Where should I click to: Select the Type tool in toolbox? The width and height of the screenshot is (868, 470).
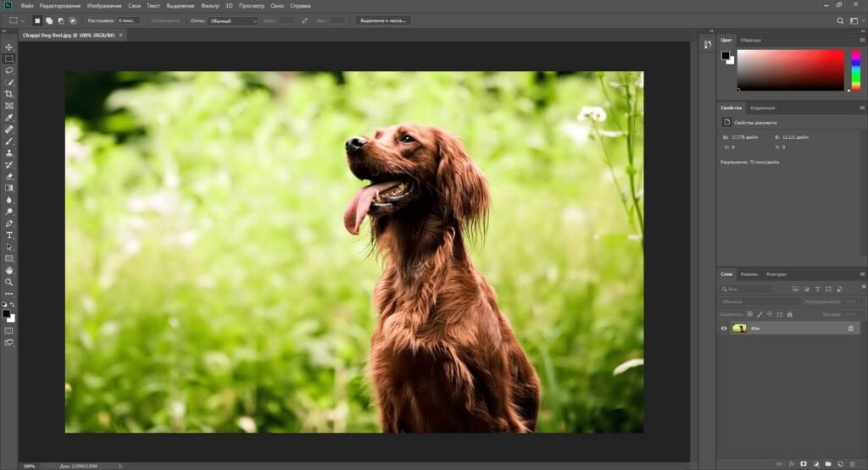pyautogui.click(x=8, y=235)
